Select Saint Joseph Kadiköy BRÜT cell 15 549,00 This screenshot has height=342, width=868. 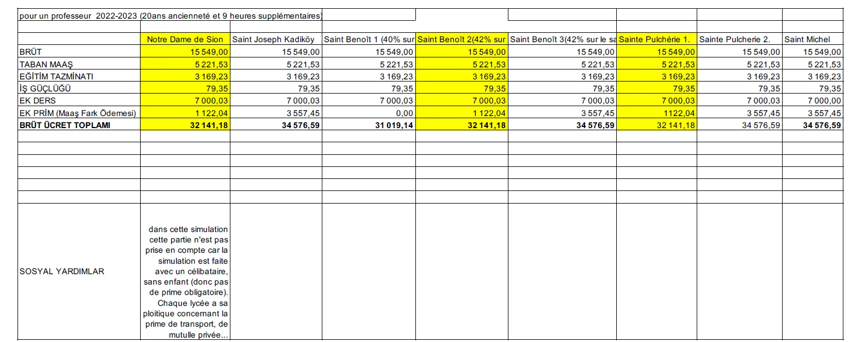[x=276, y=51]
